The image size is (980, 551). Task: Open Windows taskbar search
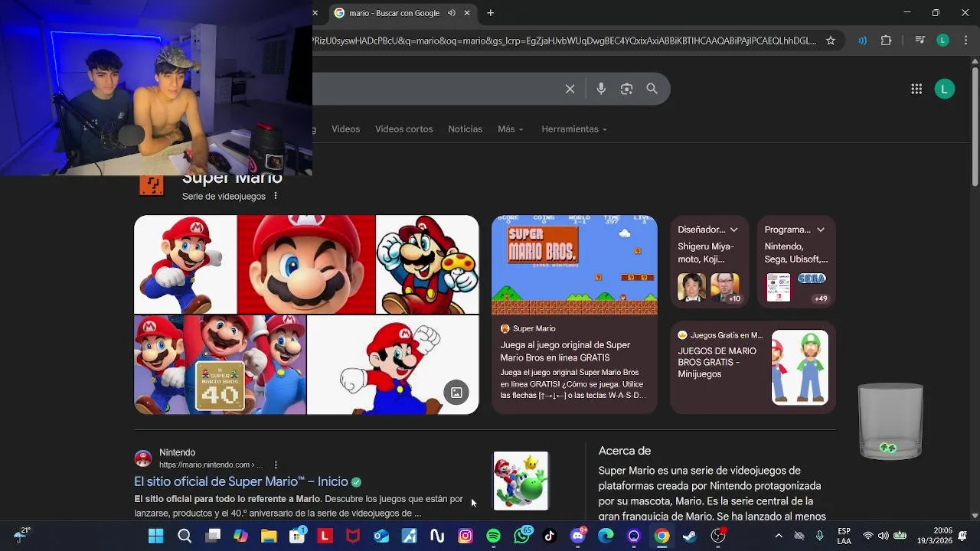pyautogui.click(x=185, y=536)
